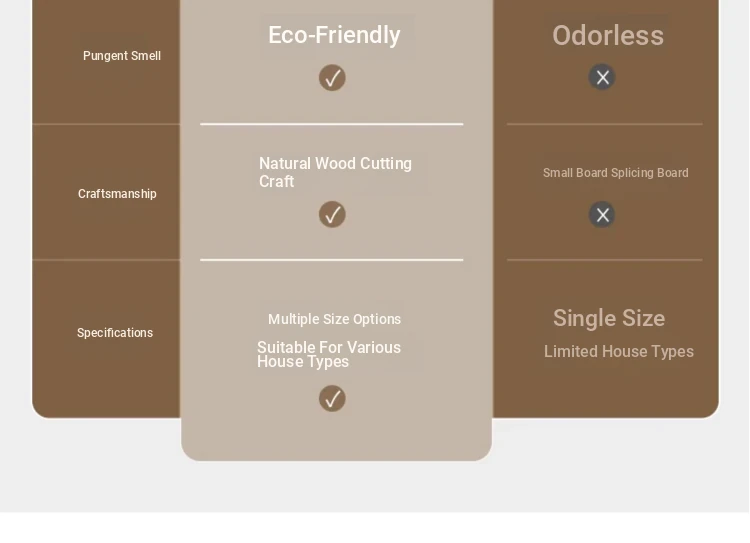
Task: Click the X icon under Small Board Splicing Board
Action: 602,214
